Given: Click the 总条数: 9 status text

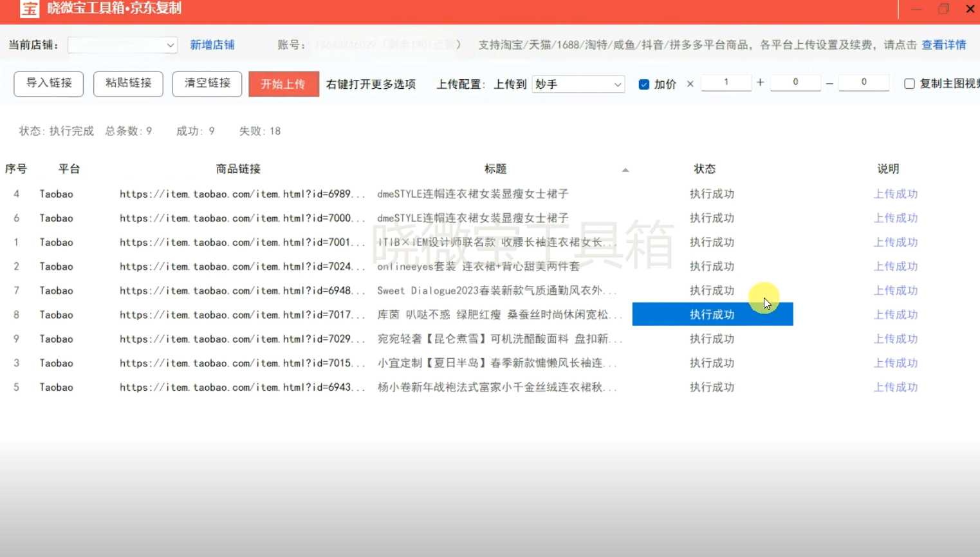Looking at the screenshot, I should click(129, 131).
